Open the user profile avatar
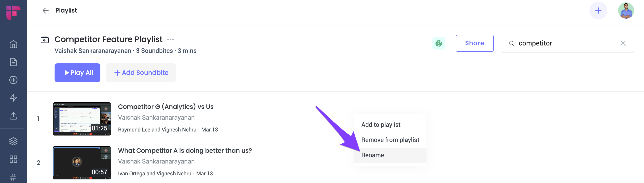 coord(626,11)
